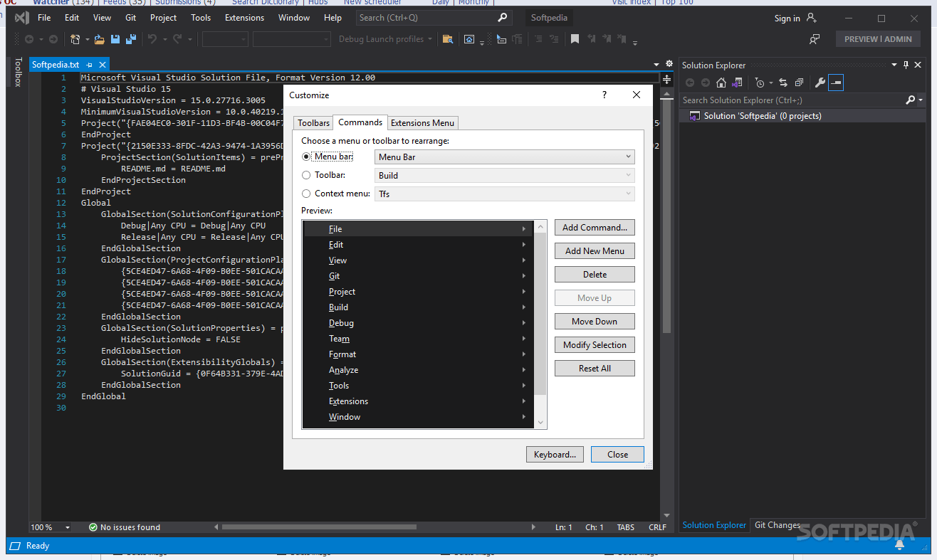
Task: Select the Toolbar radio button
Action: pyautogui.click(x=306, y=175)
